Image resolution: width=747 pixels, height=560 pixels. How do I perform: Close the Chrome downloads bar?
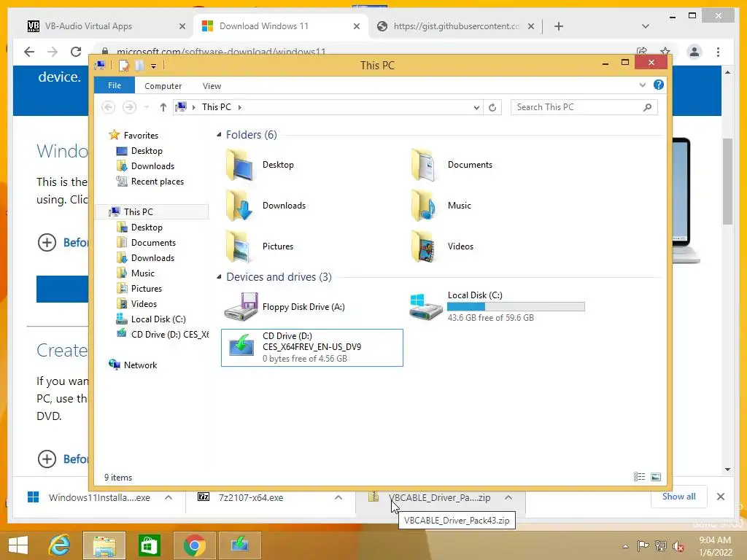(720, 497)
